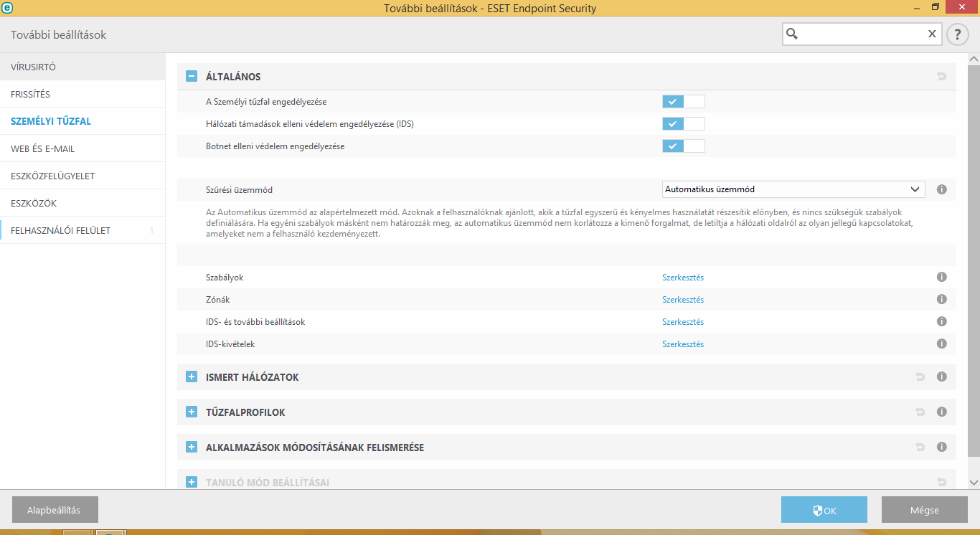
Task: Click Szerkesztés link for Szabályok
Action: (683, 277)
